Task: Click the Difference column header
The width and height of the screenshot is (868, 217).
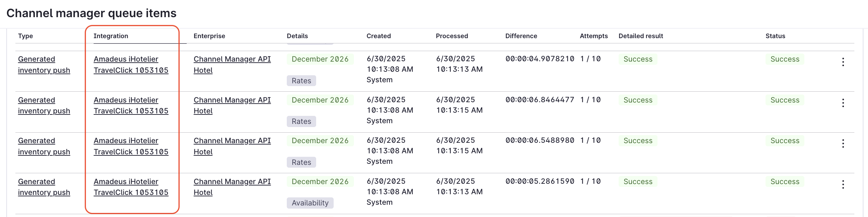Action: 521,36
